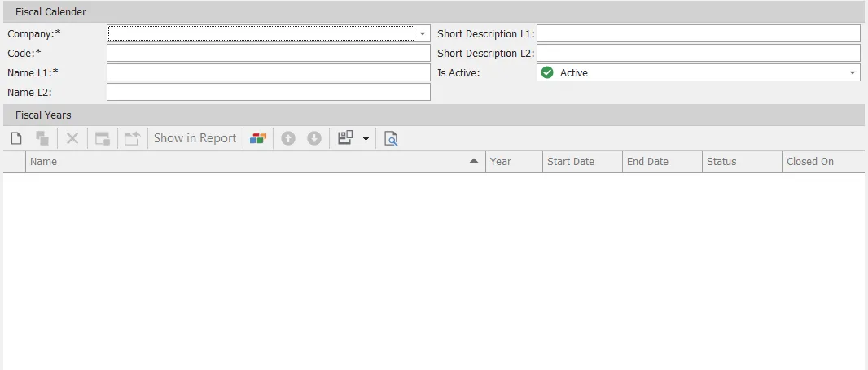Click the open-in-window icon in toolbar
This screenshot has width=868, height=370.
click(x=103, y=138)
